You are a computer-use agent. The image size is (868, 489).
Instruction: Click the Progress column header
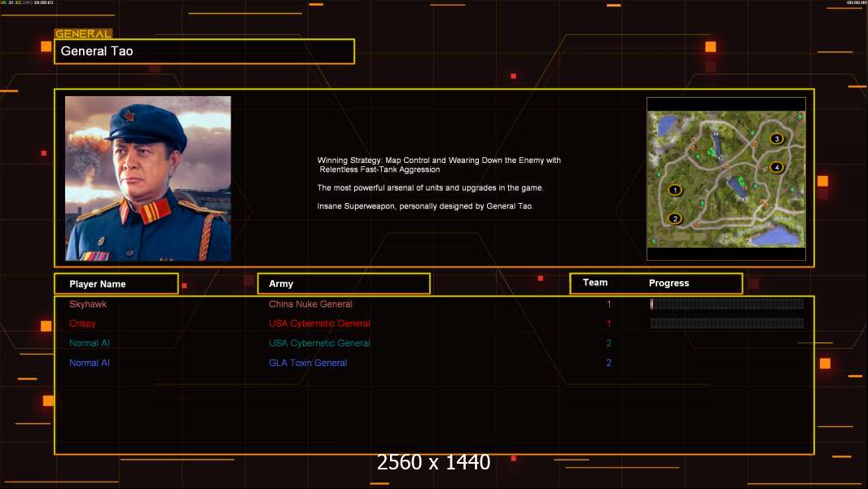(669, 283)
